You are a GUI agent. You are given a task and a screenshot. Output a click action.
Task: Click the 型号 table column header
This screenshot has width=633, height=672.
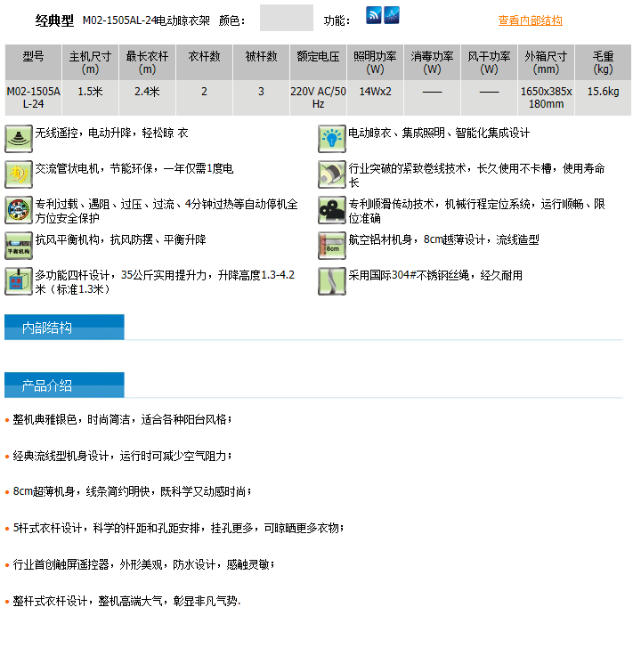coord(33,62)
